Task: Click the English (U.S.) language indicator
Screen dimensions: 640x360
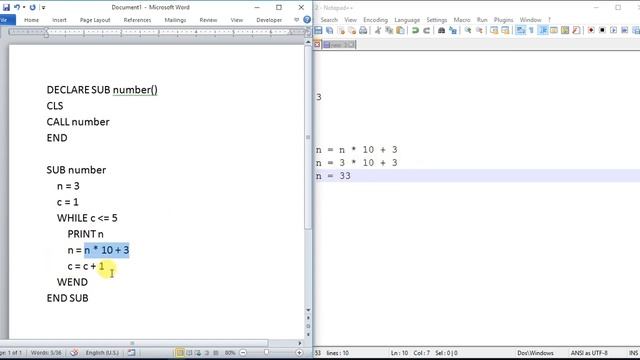Action: tap(102, 353)
